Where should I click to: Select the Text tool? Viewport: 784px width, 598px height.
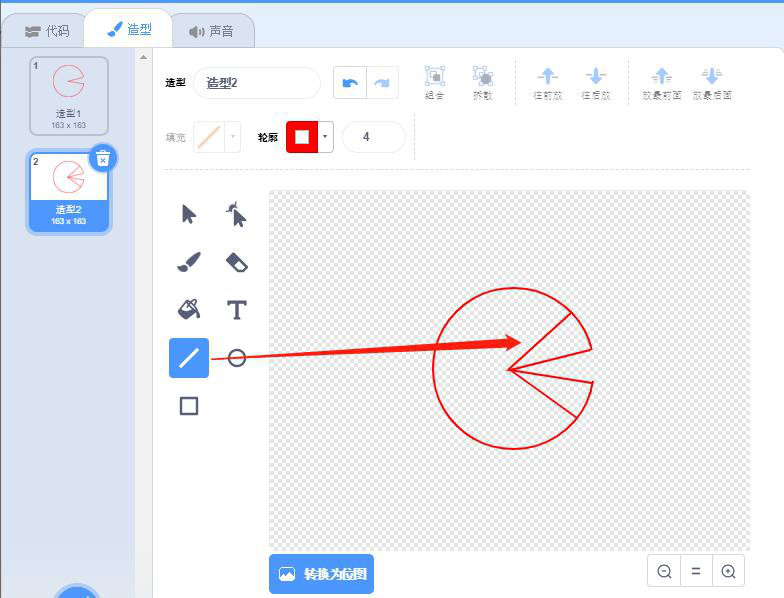coord(236,309)
